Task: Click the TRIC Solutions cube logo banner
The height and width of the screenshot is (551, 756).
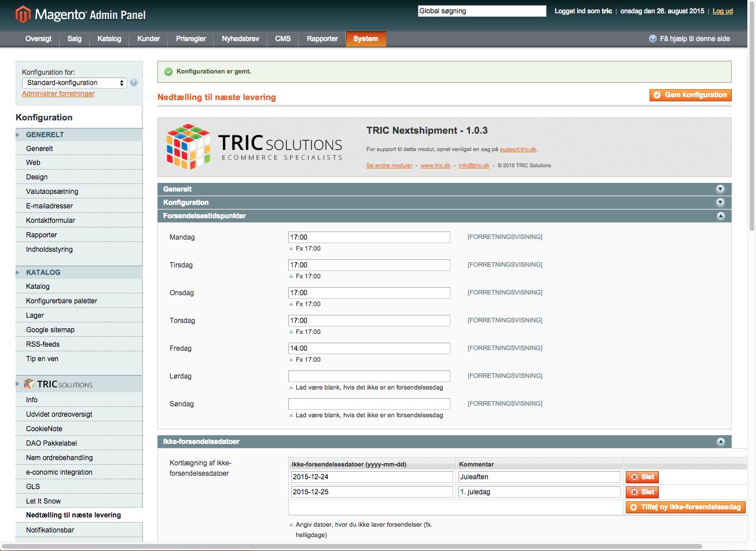Action: point(255,147)
